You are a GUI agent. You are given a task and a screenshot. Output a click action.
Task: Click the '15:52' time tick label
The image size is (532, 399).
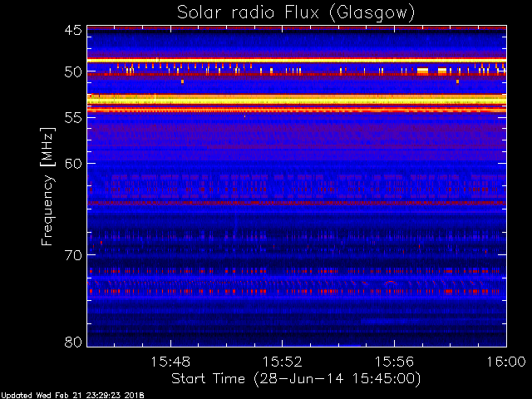[283, 362]
